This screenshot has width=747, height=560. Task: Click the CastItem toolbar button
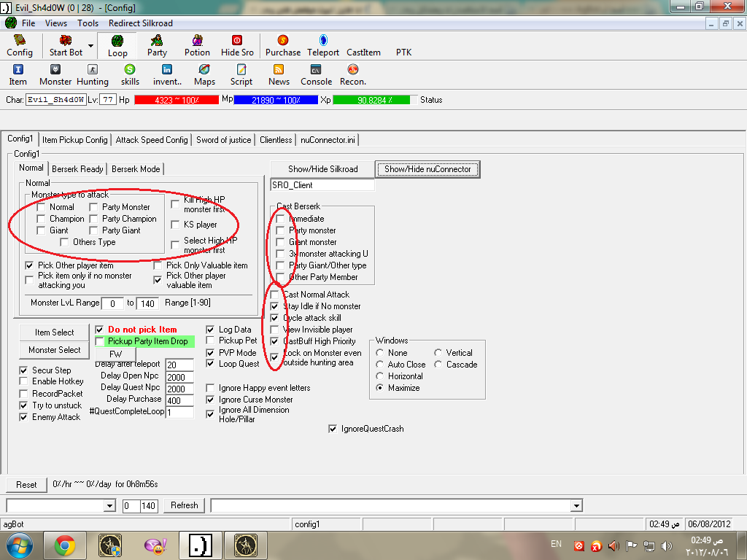click(363, 52)
